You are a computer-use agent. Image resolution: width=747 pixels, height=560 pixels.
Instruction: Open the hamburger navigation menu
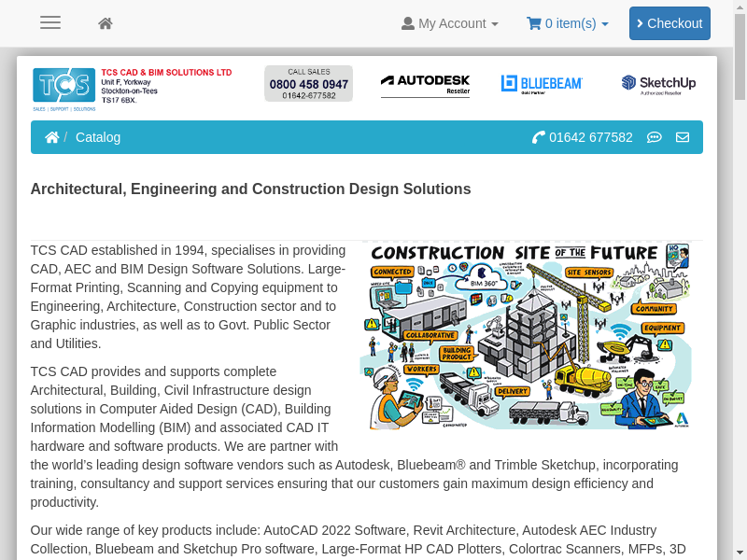click(x=50, y=23)
